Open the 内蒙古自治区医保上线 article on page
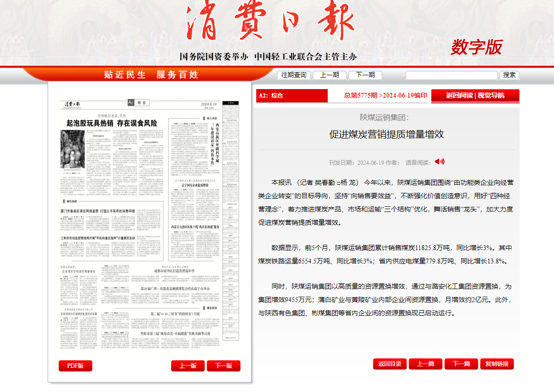The height and width of the screenshot is (392, 554). point(195,227)
